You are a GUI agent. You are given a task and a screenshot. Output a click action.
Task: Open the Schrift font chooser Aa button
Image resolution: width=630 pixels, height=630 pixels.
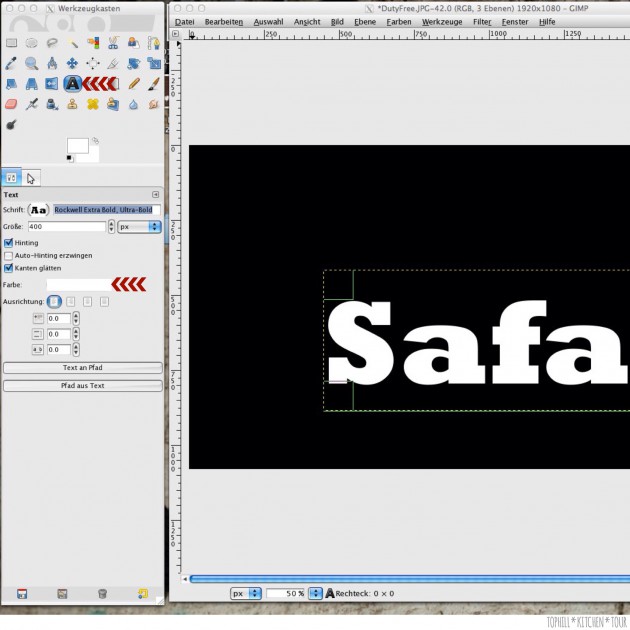tap(38, 210)
